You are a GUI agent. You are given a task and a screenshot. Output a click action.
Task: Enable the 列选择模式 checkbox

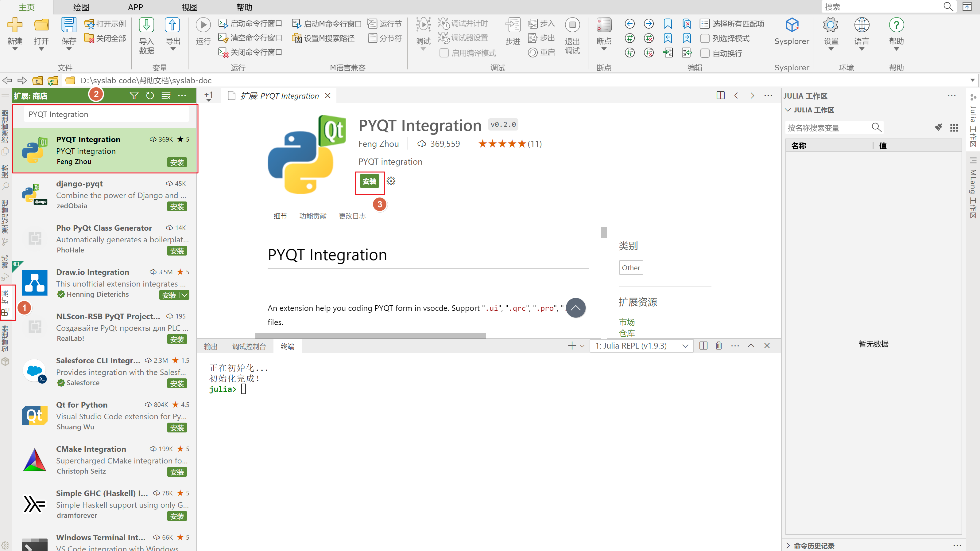705,38
